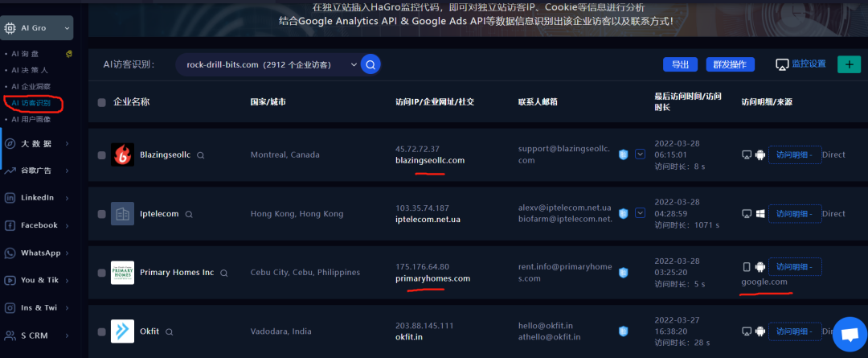
Task: Click the Okfit arrow logo
Action: 122,331
